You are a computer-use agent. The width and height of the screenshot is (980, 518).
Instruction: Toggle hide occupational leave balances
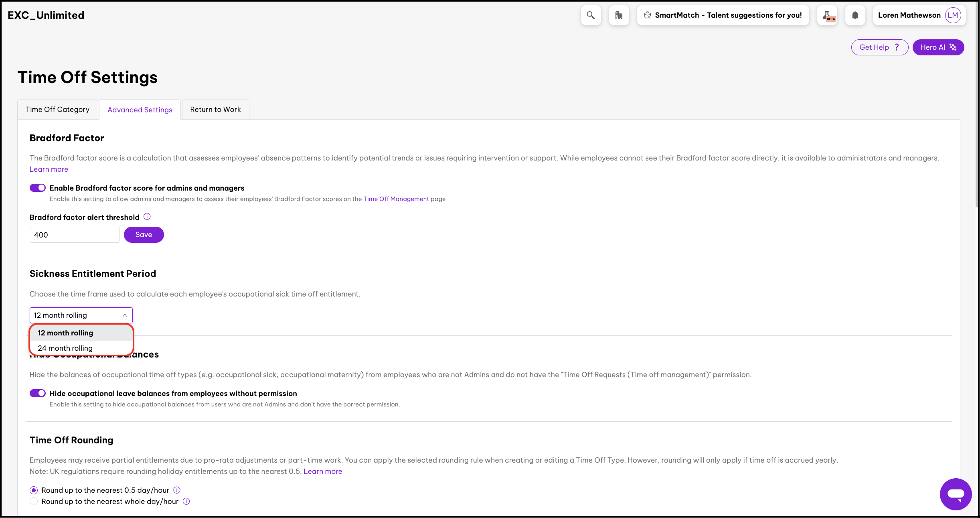point(38,393)
